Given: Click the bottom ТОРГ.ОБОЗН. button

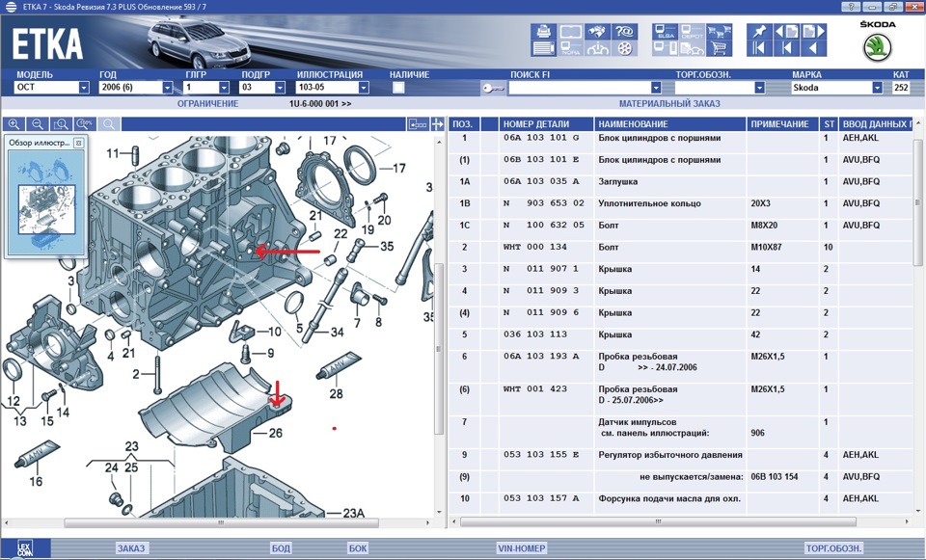Looking at the screenshot, I should point(833,548).
